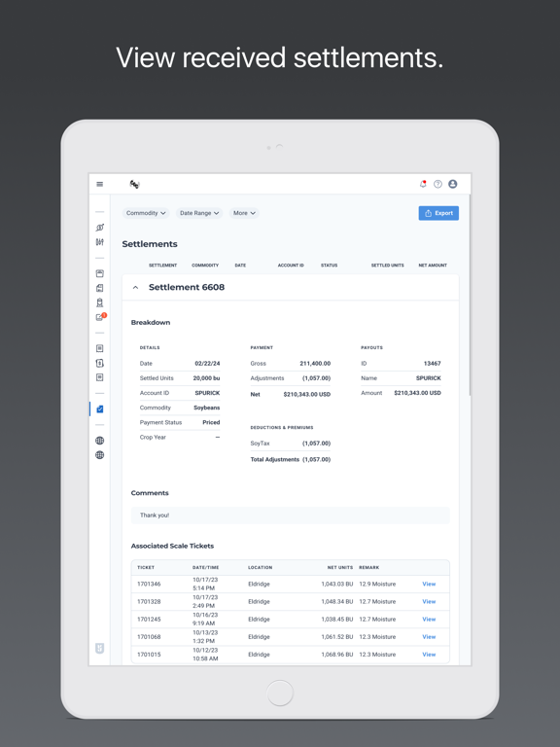The height and width of the screenshot is (747, 560).
Task: Click the NET AMOUNT column header
Action: 433,266
